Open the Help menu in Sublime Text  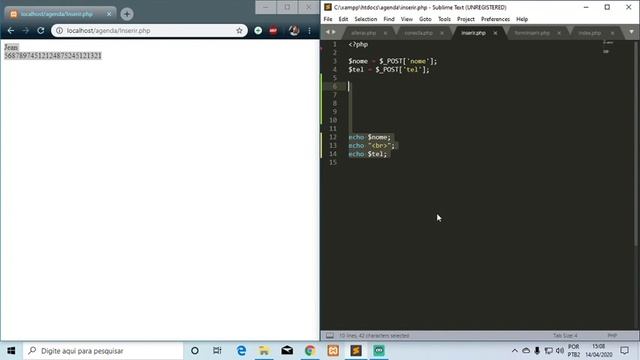522,19
